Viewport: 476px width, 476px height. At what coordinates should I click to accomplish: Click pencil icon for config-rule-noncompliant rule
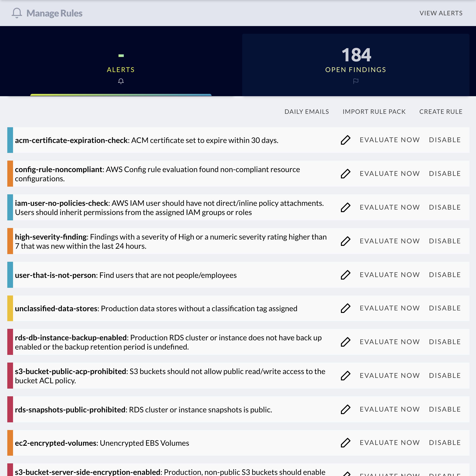pyautogui.click(x=346, y=174)
